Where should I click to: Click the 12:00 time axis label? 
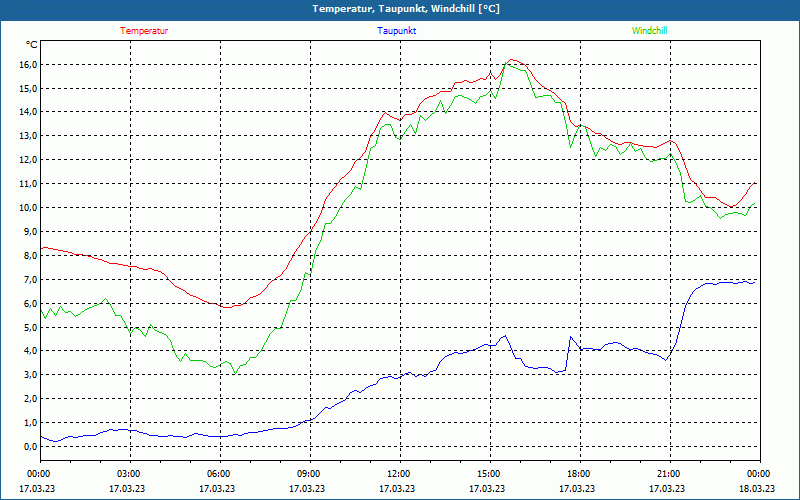pyautogui.click(x=398, y=474)
